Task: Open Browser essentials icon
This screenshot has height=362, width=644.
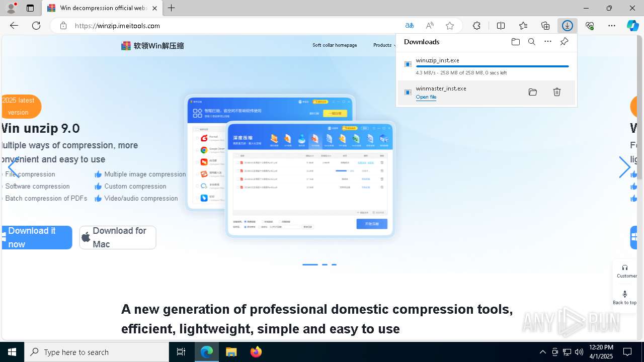Action: pyautogui.click(x=590, y=26)
